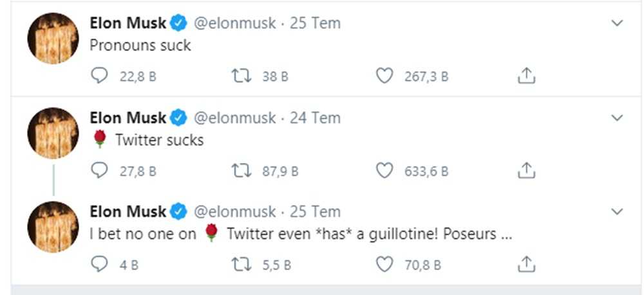Open the "24 Tem" timestamp link
This screenshot has width=644, height=295.
coord(315,118)
